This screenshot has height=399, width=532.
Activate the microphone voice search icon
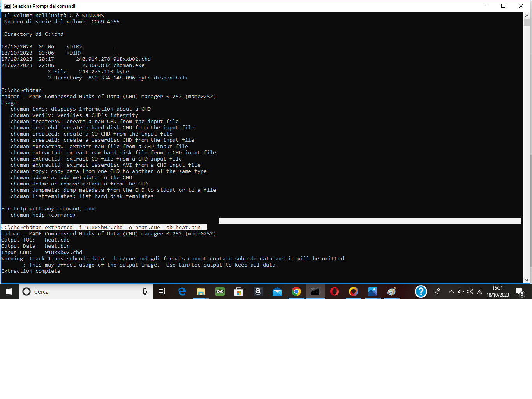pos(144,291)
